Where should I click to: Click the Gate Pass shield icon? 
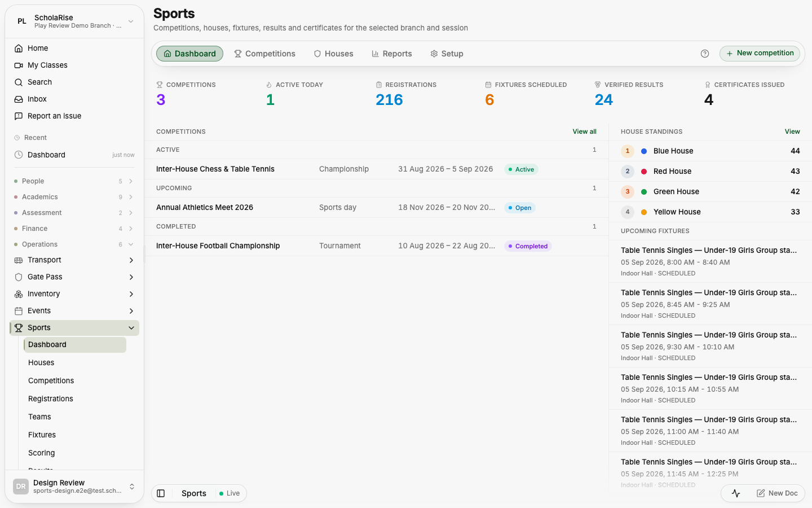[x=19, y=277]
